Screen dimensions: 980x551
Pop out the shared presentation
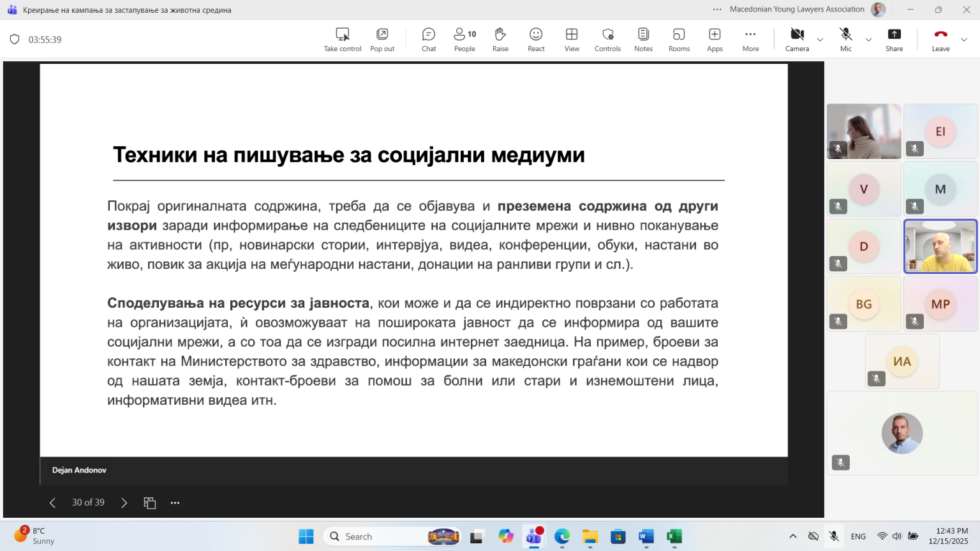(382, 39)
